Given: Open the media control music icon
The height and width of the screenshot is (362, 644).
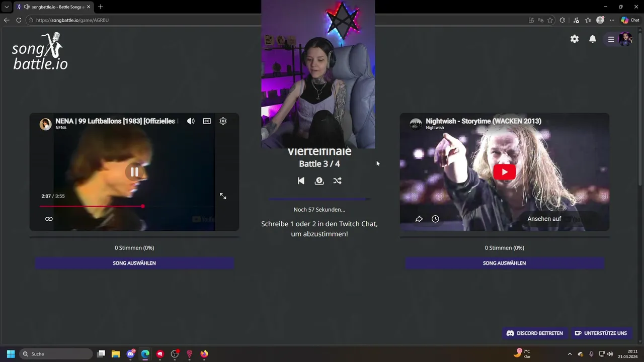Looking at the screenshot, I should pyautogui.click(x=576, y=20).
